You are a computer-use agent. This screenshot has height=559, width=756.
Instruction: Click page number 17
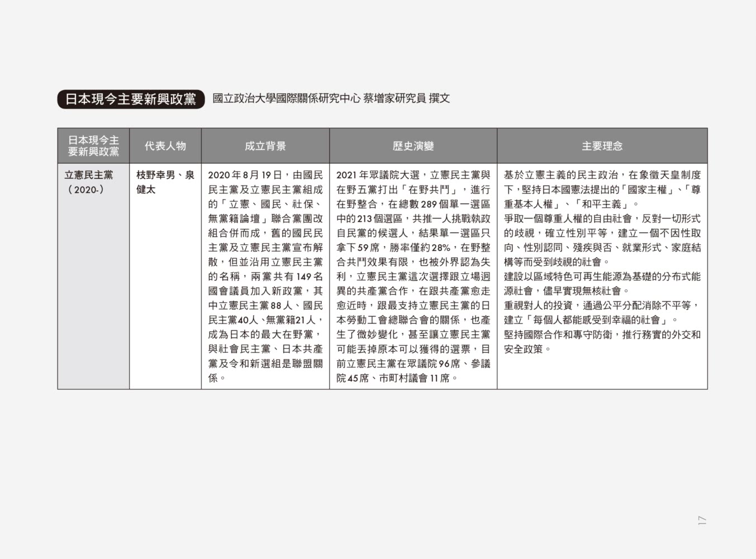(702, 520)
